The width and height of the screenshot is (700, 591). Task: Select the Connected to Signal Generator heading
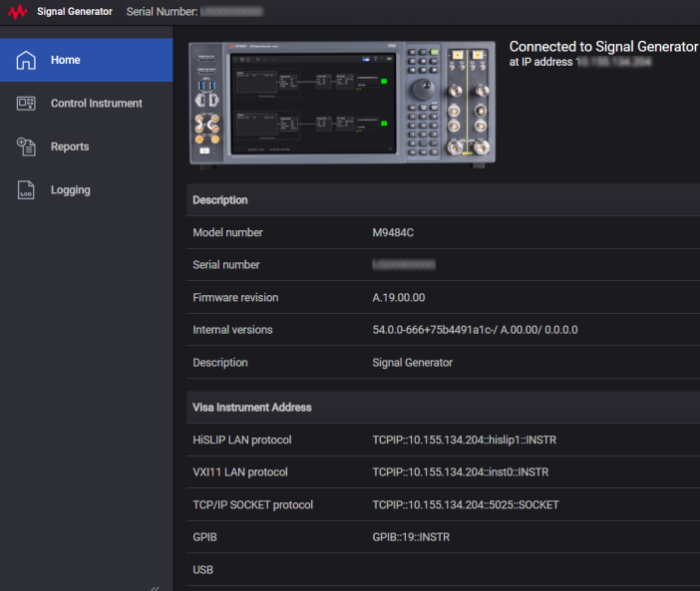603,47
